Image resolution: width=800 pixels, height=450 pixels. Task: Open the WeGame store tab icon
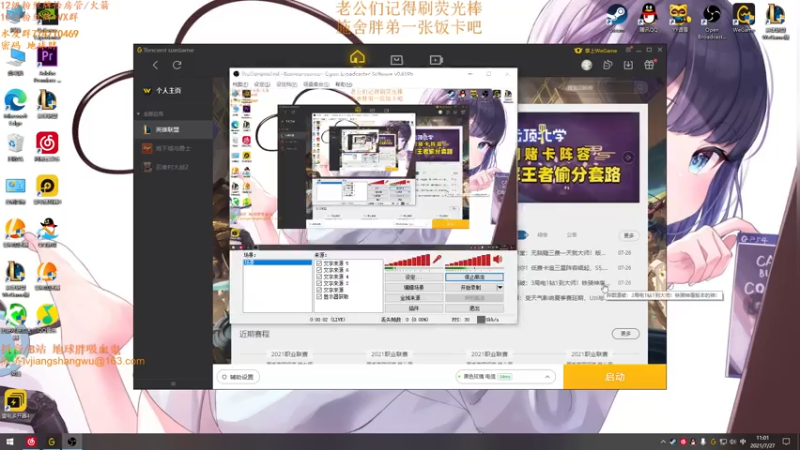396,60
